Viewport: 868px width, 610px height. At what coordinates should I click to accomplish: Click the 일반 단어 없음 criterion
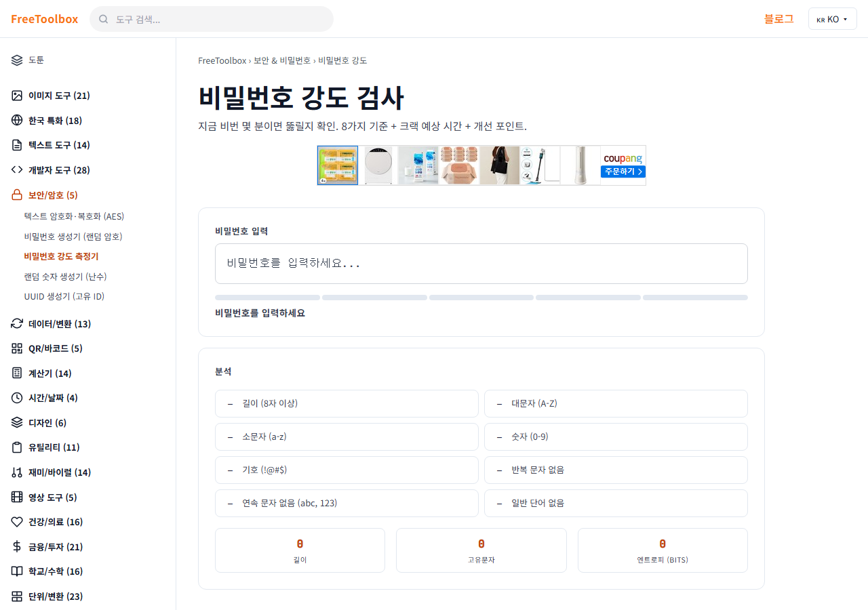click(x=616, y=503)
